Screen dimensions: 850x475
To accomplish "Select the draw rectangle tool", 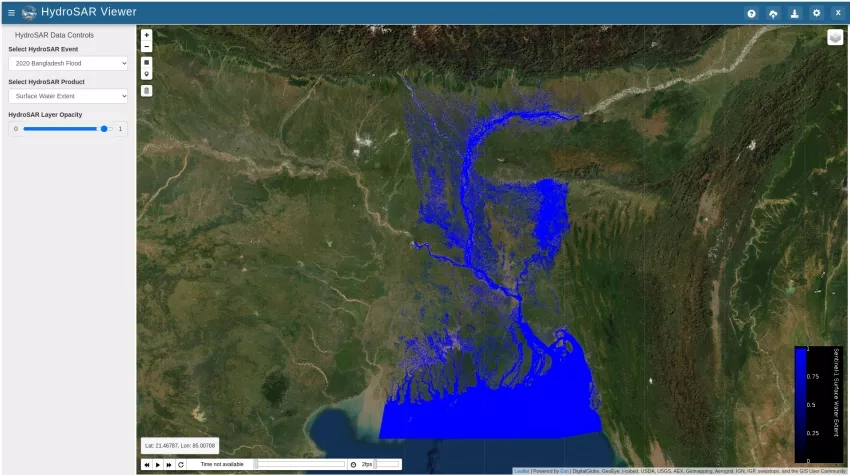I will coord(147,62).
